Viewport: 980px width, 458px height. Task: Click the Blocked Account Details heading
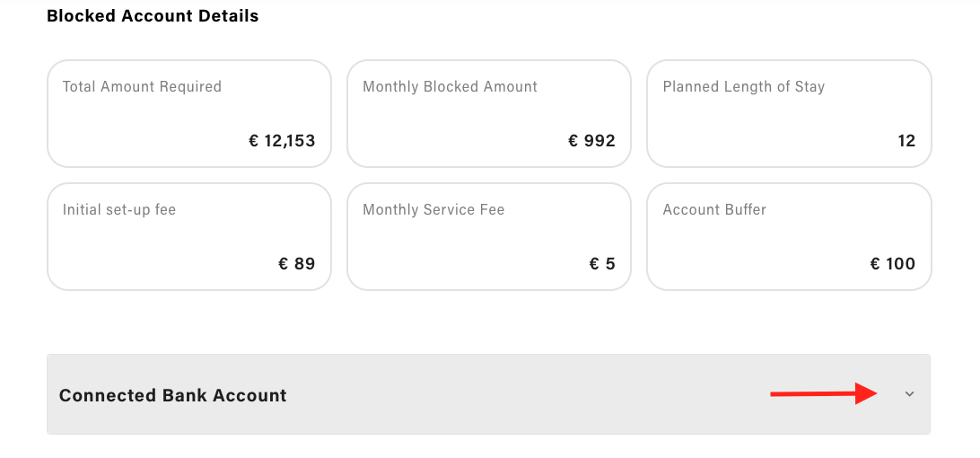pyautogui.click(x=153, y=16)
